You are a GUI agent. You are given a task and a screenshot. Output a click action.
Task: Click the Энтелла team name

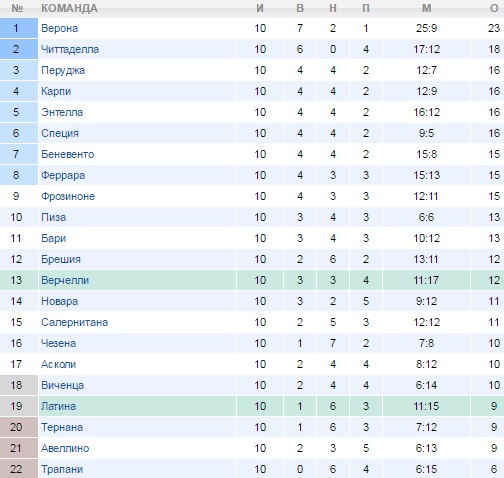pyautogui.click(x=62, y=112)
